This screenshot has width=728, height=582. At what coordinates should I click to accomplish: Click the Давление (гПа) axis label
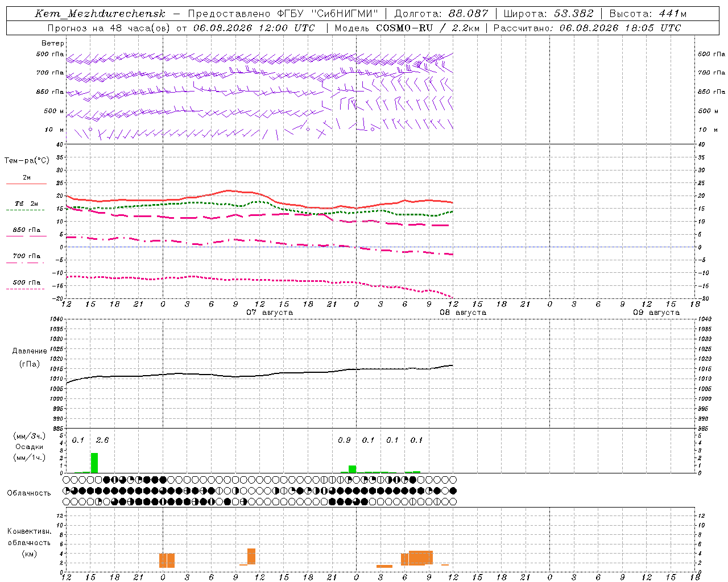tap(30, 357)
